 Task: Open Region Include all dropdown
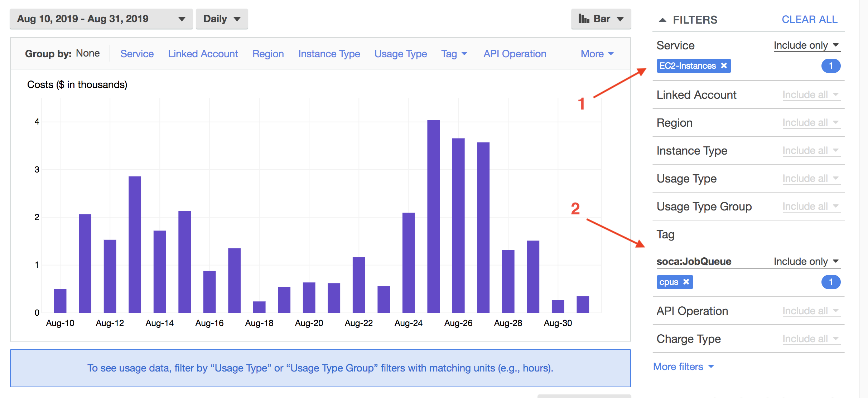(x=811, y=123)
